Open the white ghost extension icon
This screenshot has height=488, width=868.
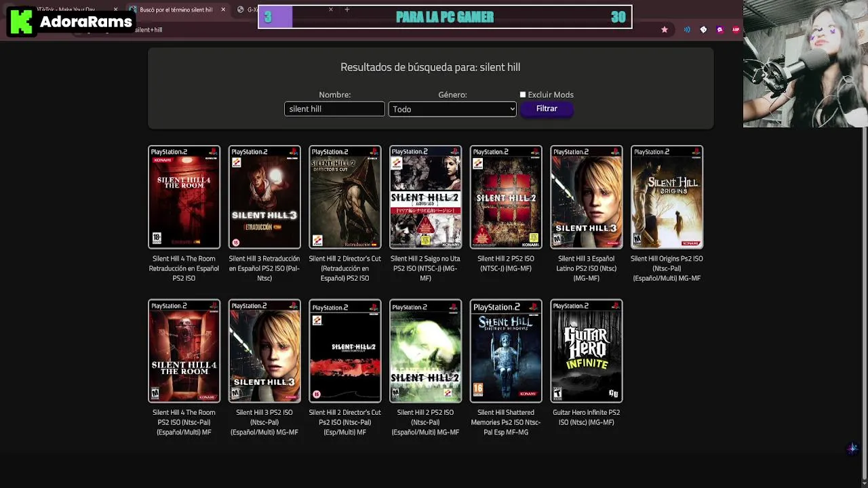click(x=703, y=30)
